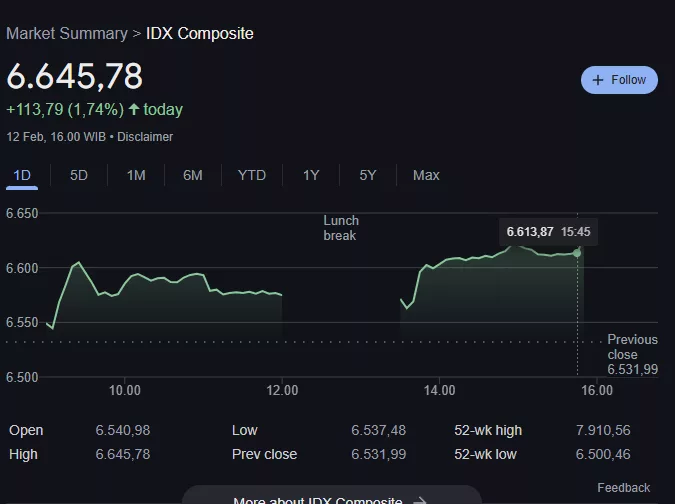Click the index value 6.645,78
This screenshot has height=504, width=675.
point(74,76)
